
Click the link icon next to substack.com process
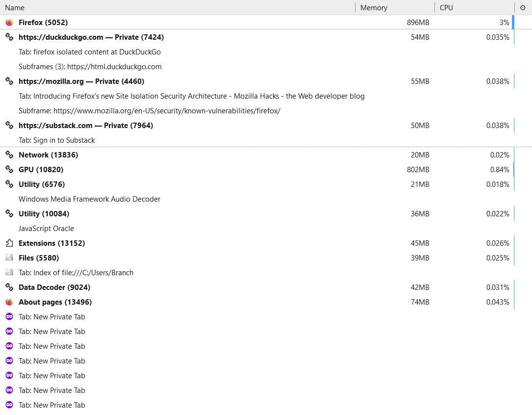tap(9, 125)
